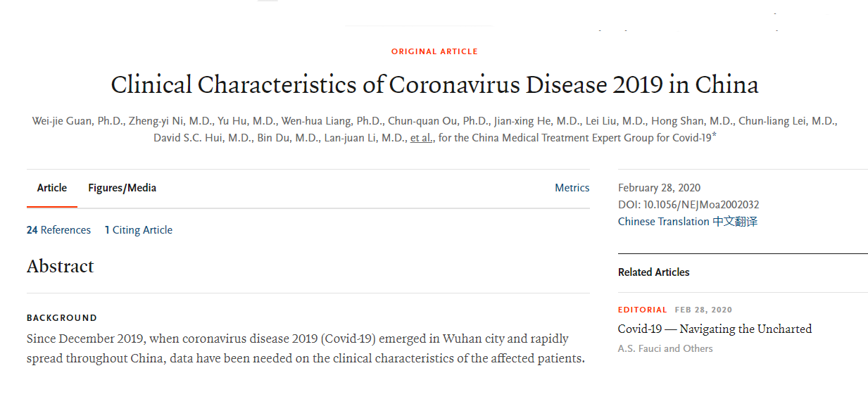
Task: Click the ORIGINAL ARTICLE category label
Action: click(x=434, y=51)
